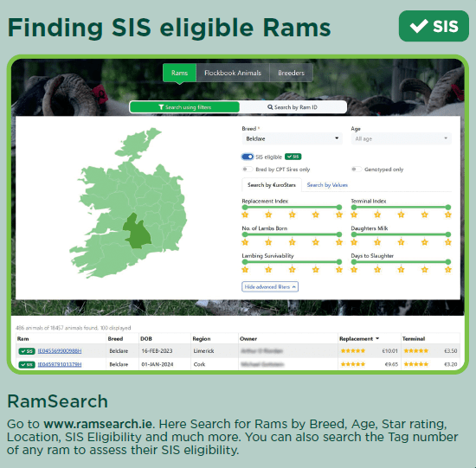Click the Daughters Milk slider right handle
The height and width of the screenshot is (468, 476).
[448, 234]
